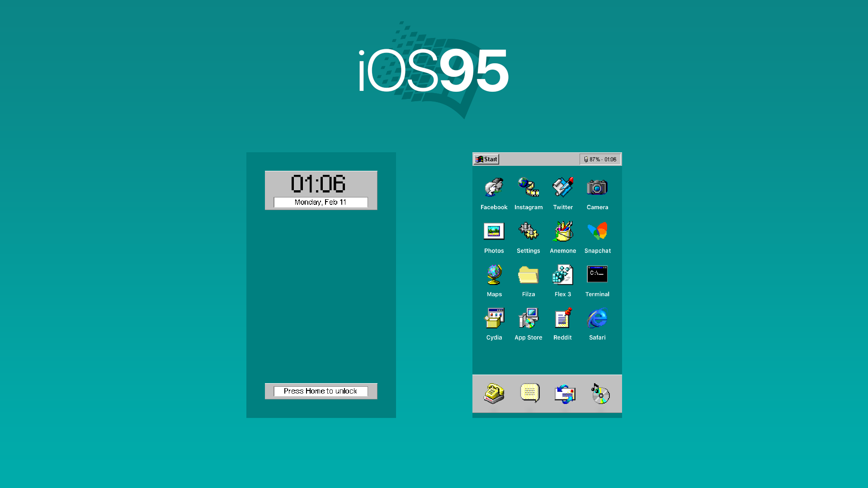Launch the Terminal app icon
The height and width of the screenshot is (488, 868).
coord(597,274)
